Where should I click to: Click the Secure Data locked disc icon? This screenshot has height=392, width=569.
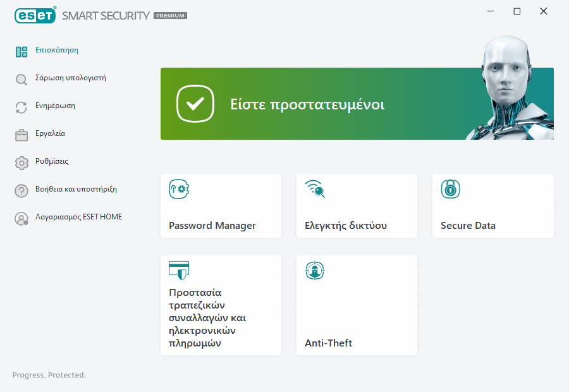coord(450,189)
